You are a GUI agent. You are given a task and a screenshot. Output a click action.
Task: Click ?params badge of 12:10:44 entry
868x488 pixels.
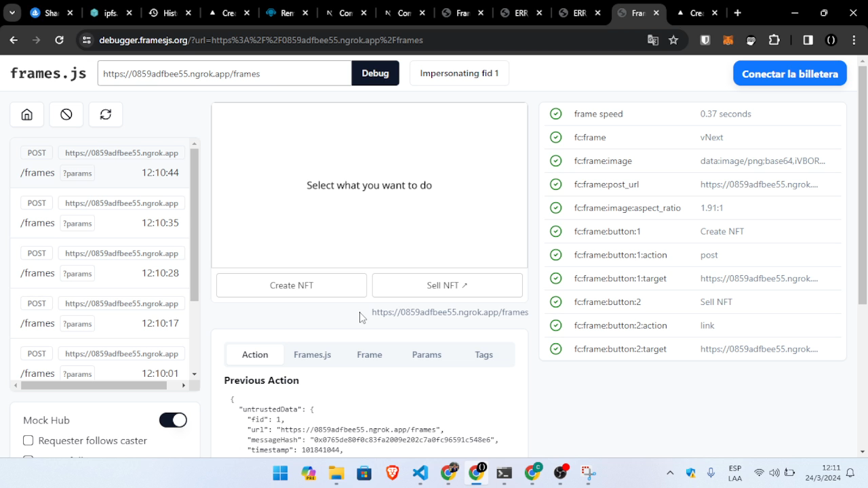(77, 174)
